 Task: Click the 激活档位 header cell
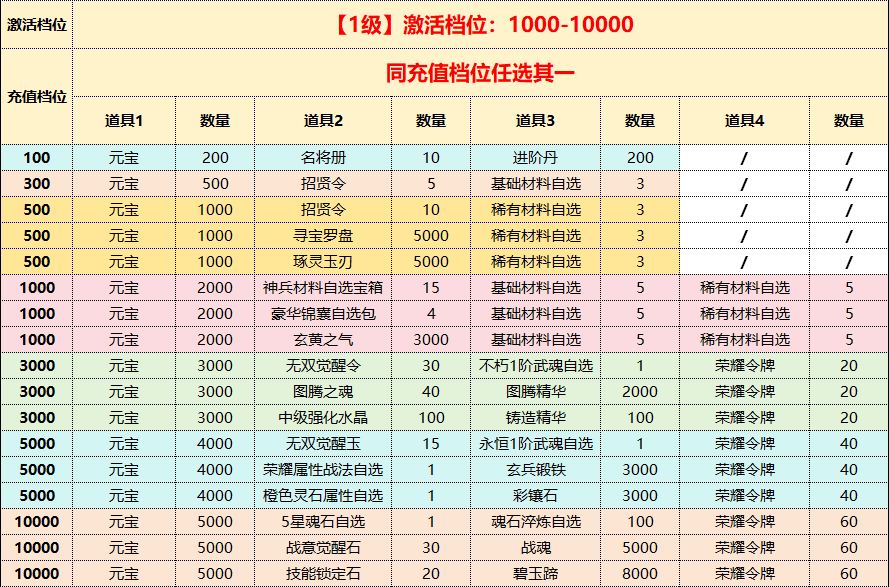click(x=37, y=24)
